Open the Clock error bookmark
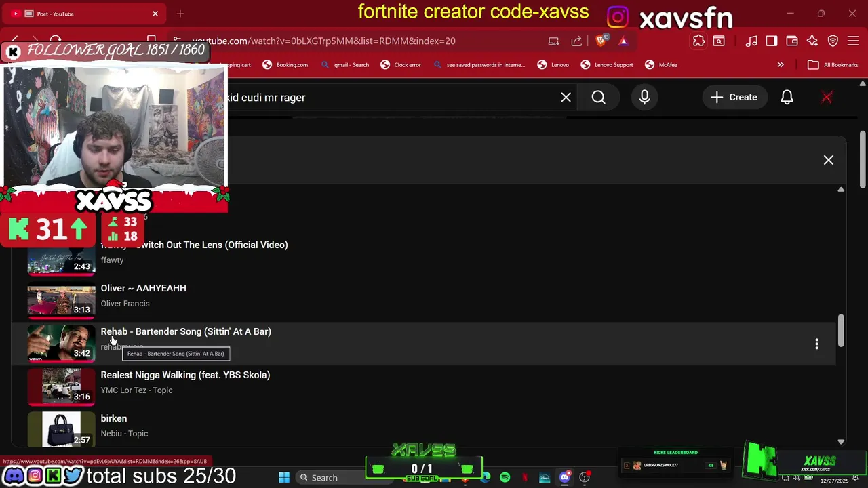 (x=401, y=65)
